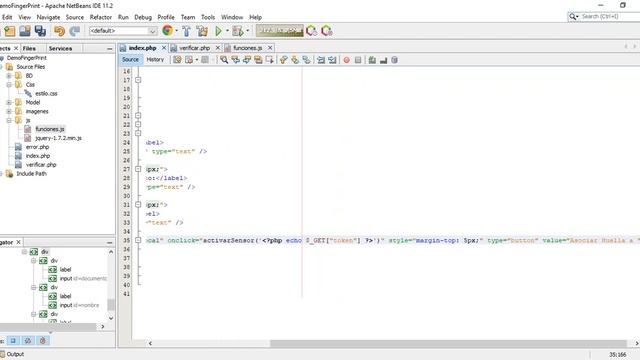Image resolution: width=640 pixels, height=360 pixels.
Task: Toggle Rectangular Selection mode
Action: pos(270,60)
